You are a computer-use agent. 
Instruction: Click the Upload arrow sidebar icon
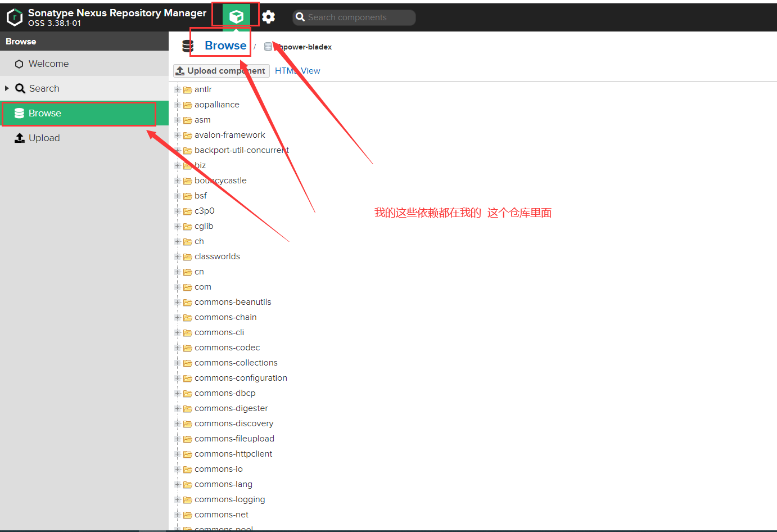(x=20, y=138)
